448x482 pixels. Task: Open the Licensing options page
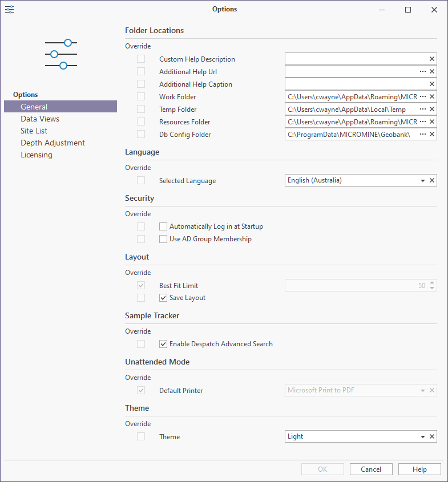(37, 155)
